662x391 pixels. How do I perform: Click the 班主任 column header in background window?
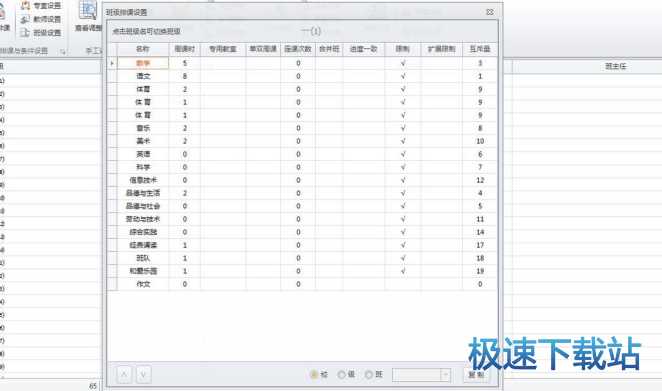click(616, 66)
